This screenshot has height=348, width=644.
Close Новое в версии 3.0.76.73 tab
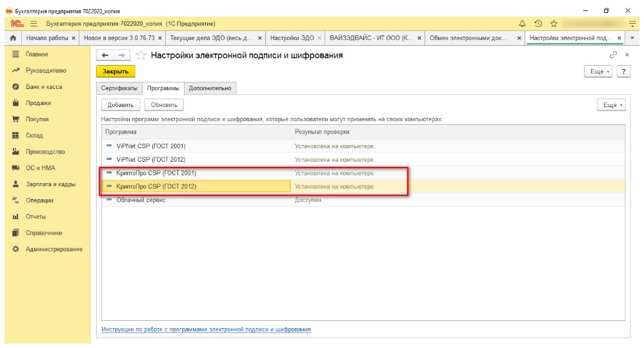[x=160, y=38]
